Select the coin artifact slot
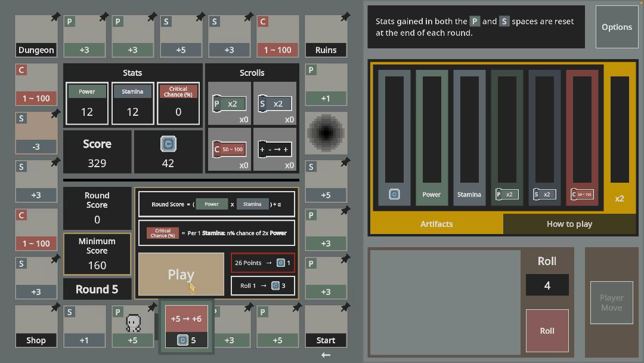This screenshot has height=363, width=644. pyautogui.click(x=394, y=137)
